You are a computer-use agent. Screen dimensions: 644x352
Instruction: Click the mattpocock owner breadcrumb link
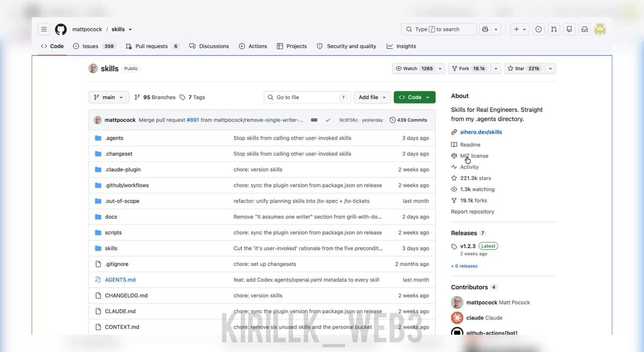(x=87, y=29)
